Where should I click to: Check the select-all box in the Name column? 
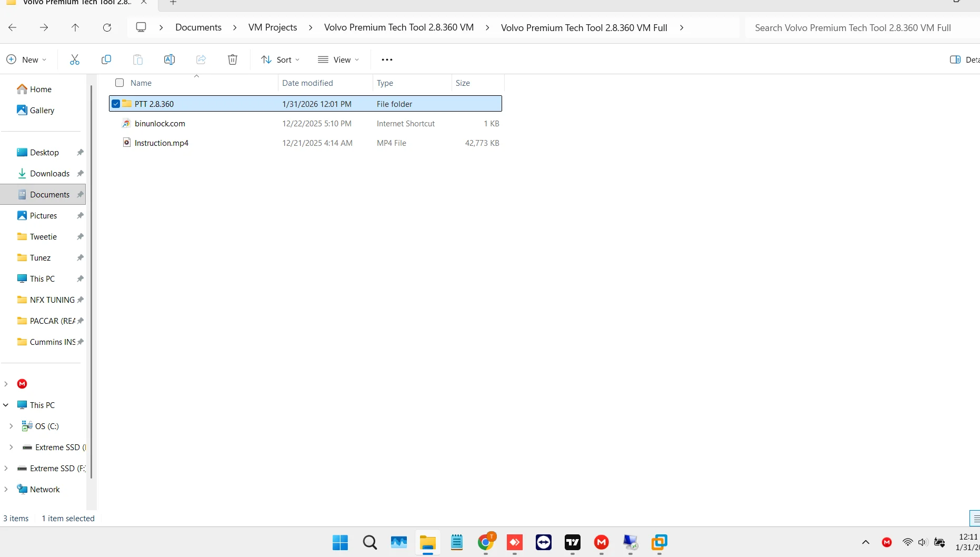pyautogui.click(x=119, y=83)
